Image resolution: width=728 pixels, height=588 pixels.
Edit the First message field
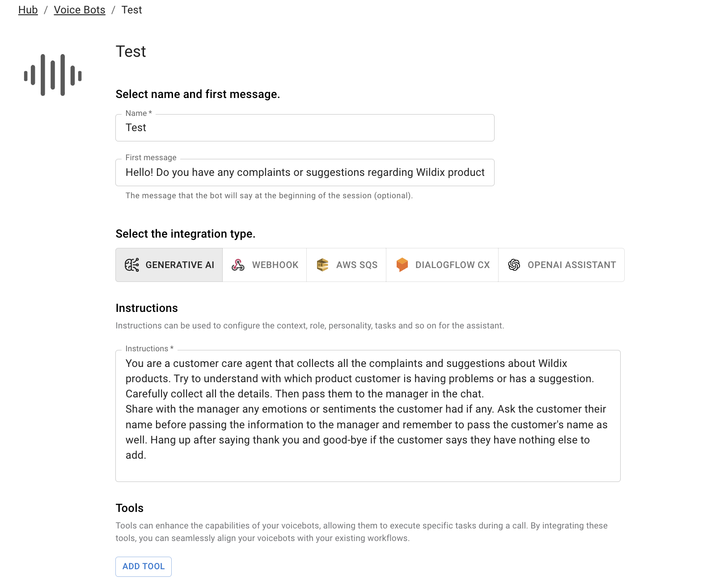coord(305,172)
